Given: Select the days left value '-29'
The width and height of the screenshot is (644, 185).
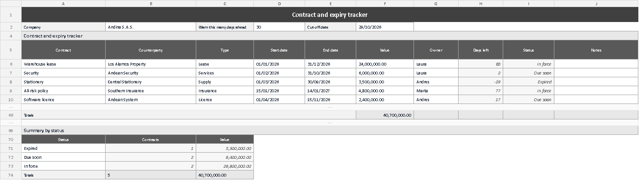Looking at the screenshot, I should click(481, 81).
